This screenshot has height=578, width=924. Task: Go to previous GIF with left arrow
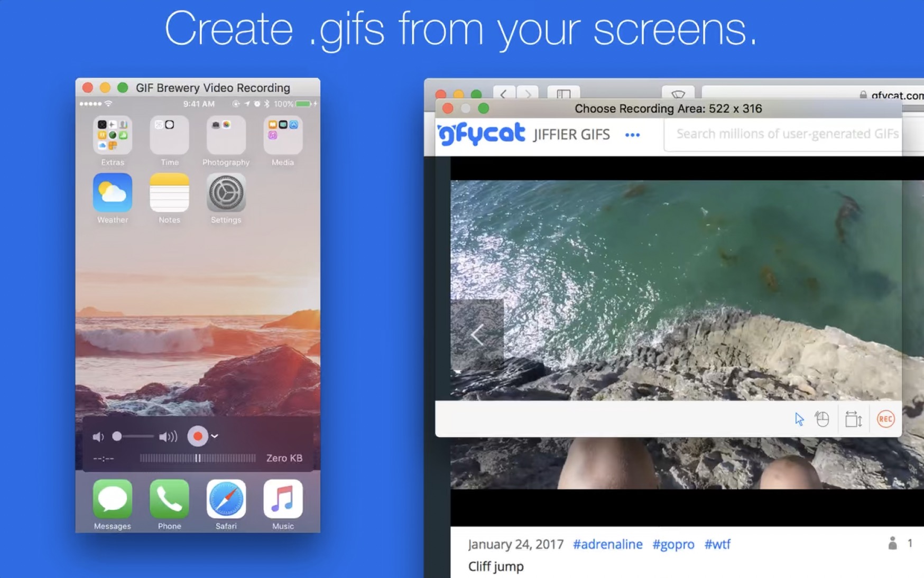(x=477, y=334)
